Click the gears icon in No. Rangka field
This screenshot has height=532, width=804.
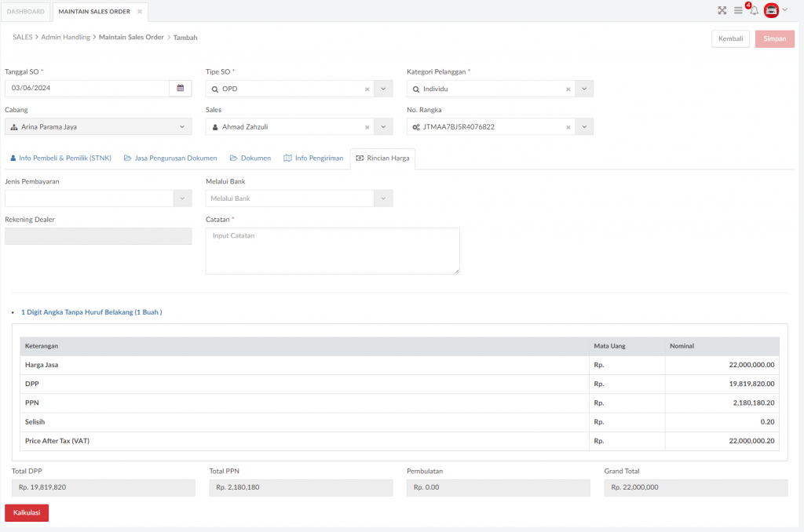pyautogui.click(x=416, y=127)
